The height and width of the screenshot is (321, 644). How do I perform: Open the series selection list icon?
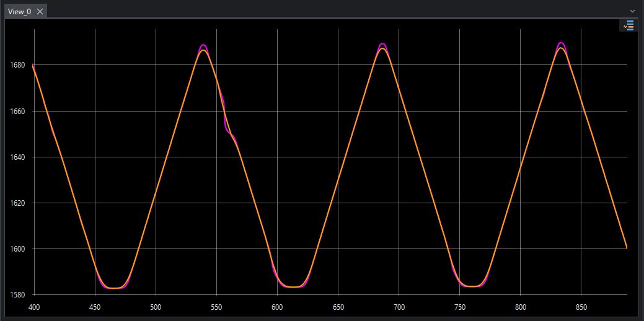(629, 25)
